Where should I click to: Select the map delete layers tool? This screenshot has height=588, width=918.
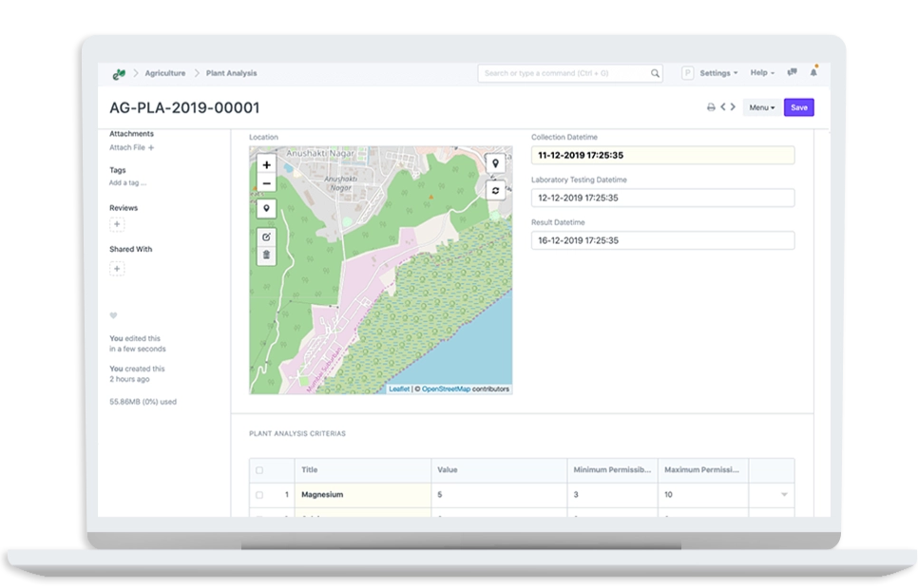[x=266, y=256]
